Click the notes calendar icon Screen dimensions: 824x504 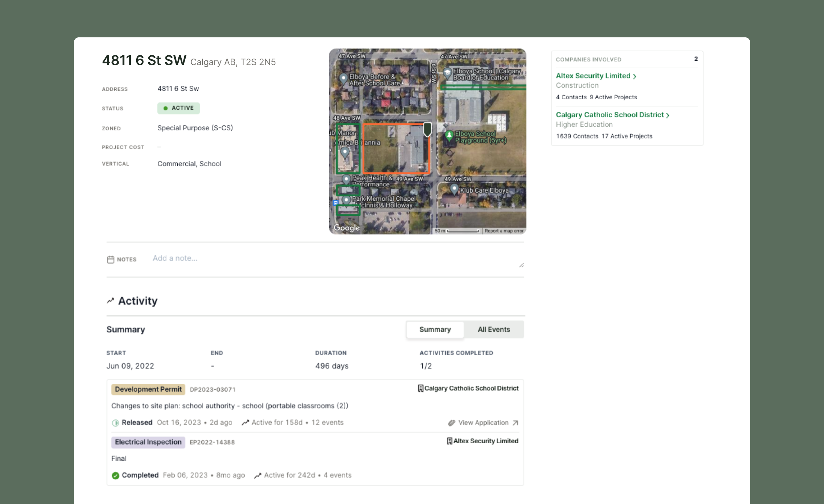pyautogui.click(x=111, y=259)
